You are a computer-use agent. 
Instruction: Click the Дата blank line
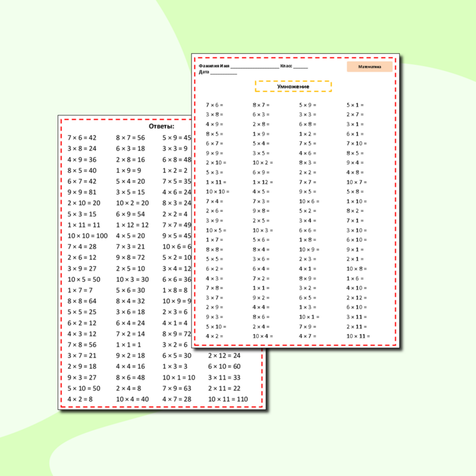click(x=223, y=72)
